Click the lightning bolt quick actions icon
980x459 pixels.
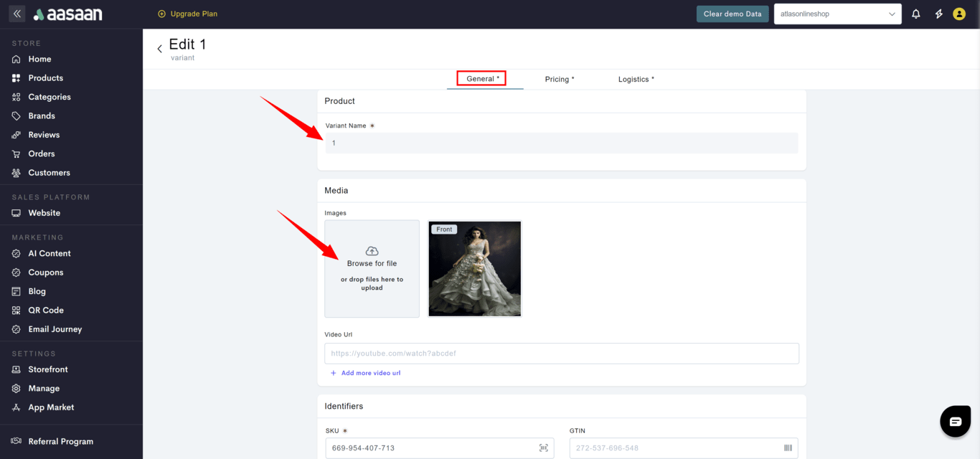[x=938, y=14]
